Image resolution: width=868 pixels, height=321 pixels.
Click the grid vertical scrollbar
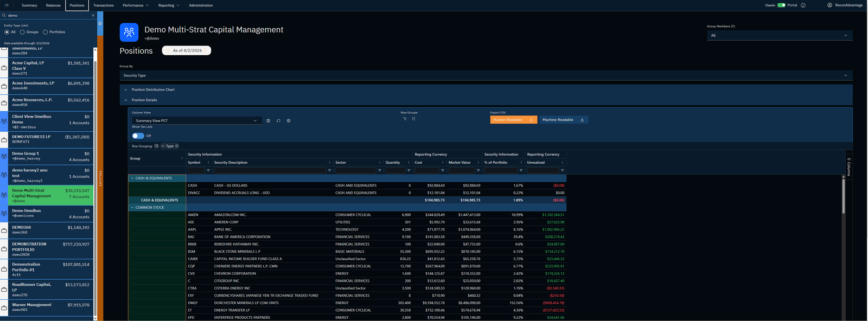coord(844,195)
